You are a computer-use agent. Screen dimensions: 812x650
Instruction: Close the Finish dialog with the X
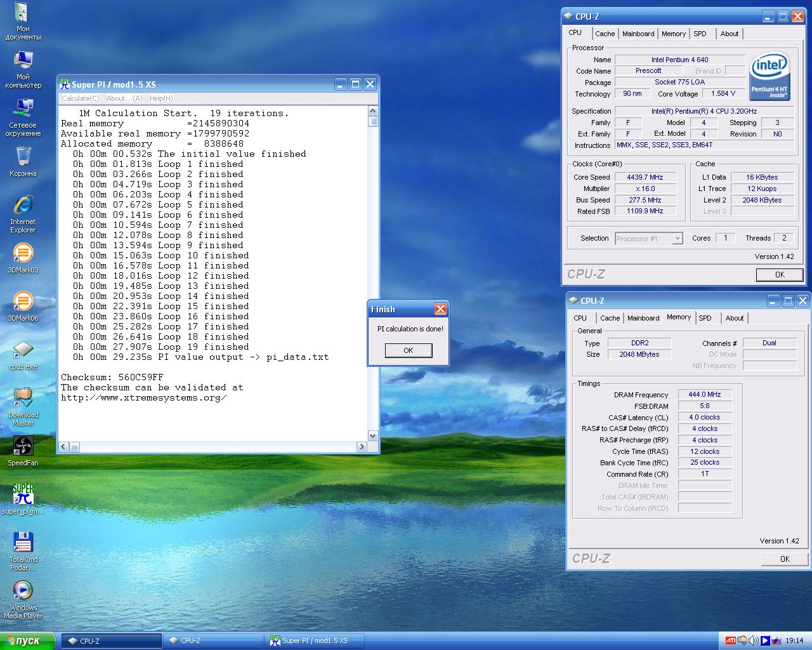click(x=440, y=309)
